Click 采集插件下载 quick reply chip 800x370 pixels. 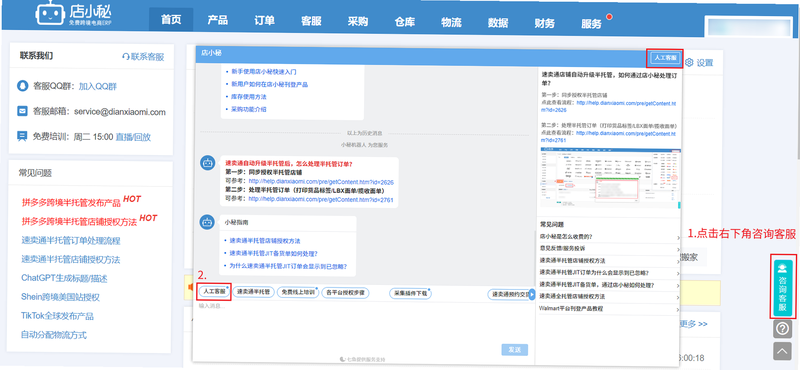coord(411,293)
